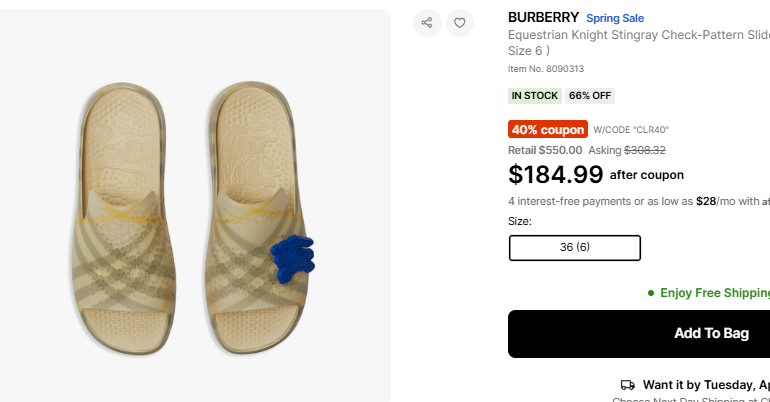The image size is (770, 402).
Task: Click the $28/mo interest-free payments info
Action: (640, 201)
